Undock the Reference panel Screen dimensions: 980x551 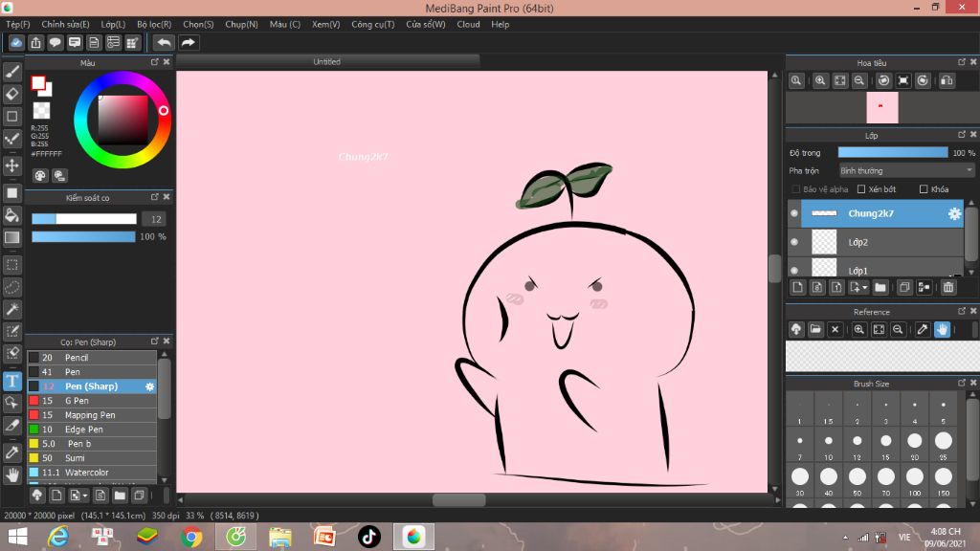pos(961,311)
